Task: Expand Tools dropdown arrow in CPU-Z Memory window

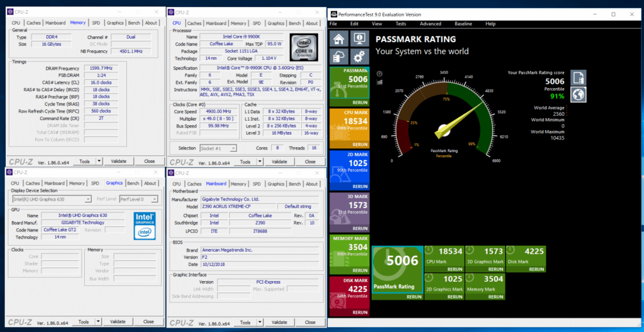Action: (99, 162)
